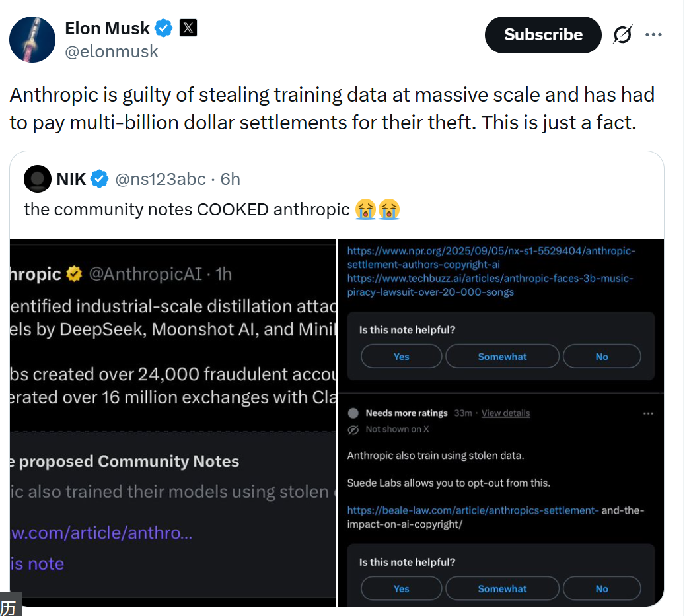689x616 pixels.
Task: Open the three-dot more options menu
Action: [653, 35]
